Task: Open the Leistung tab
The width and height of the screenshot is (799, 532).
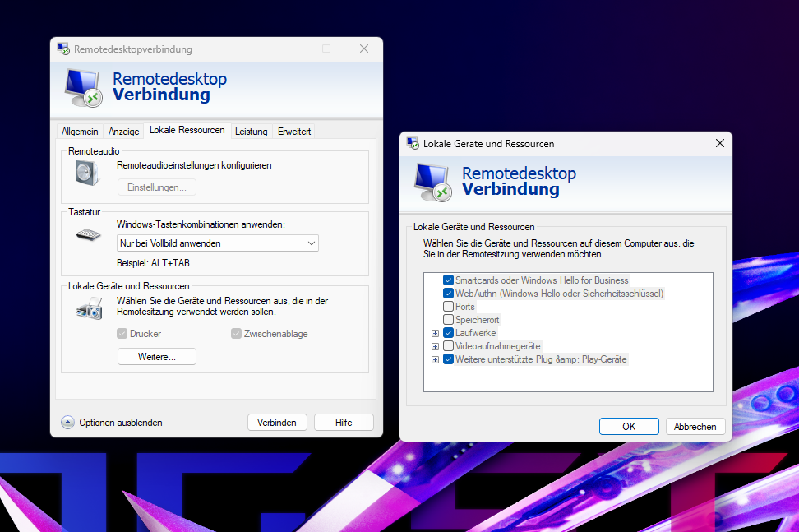Action: (252, 132)
